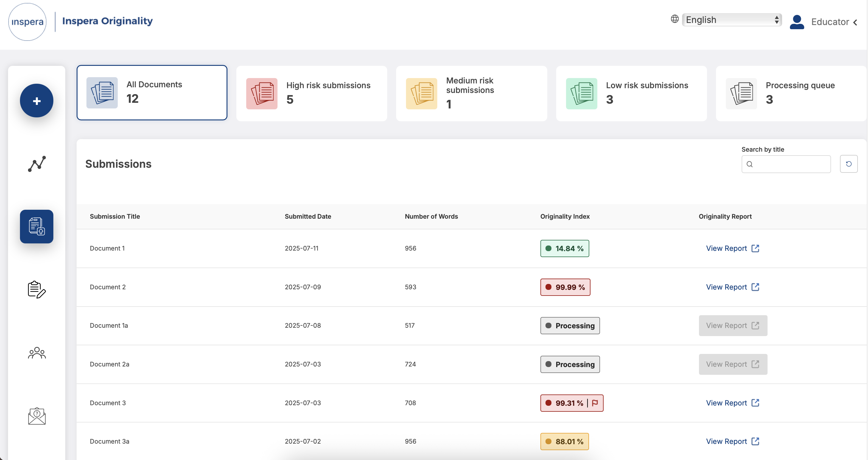Viewport: 868px width, 460px height.
Task: Open the clipboard with pencil sidebar icon
Action: (x=36, y=289)
